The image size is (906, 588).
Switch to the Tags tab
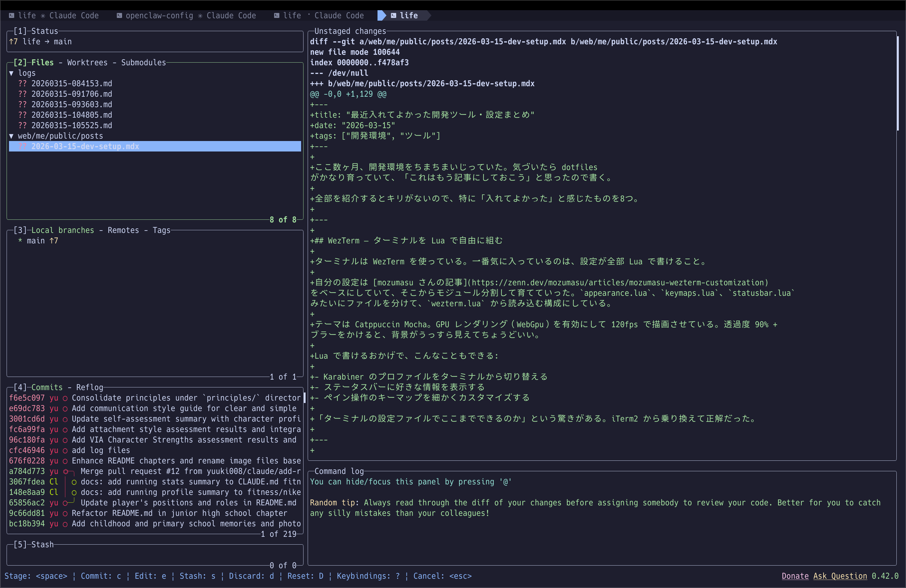(161, 230)
